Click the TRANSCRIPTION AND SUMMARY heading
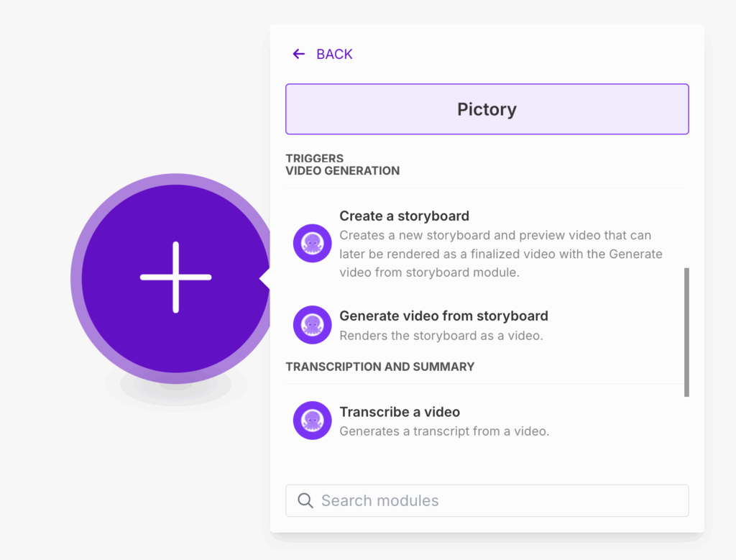Image resolution: width=736 pixels, height=560 pixels. (x=380, y=367)
